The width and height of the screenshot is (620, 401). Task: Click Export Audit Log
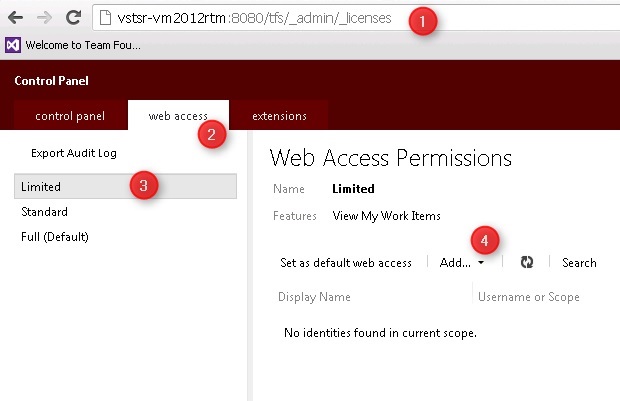pyautogui.click(x=72, y=153)
